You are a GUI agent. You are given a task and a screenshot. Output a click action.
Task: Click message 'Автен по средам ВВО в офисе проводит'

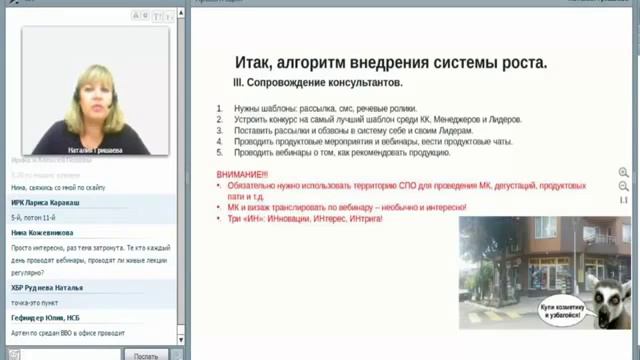tap(68, 333)
